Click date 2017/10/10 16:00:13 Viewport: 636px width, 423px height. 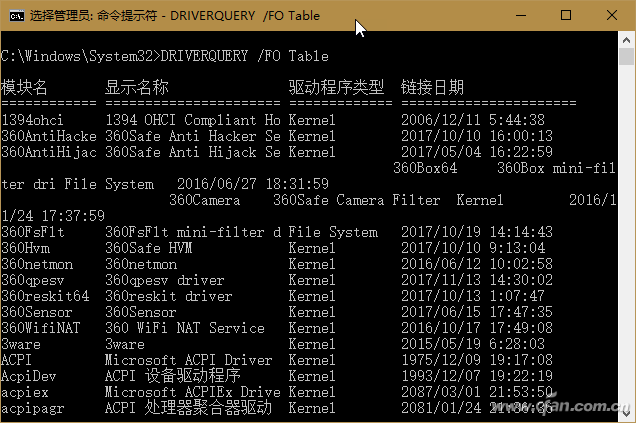(477, 136)
